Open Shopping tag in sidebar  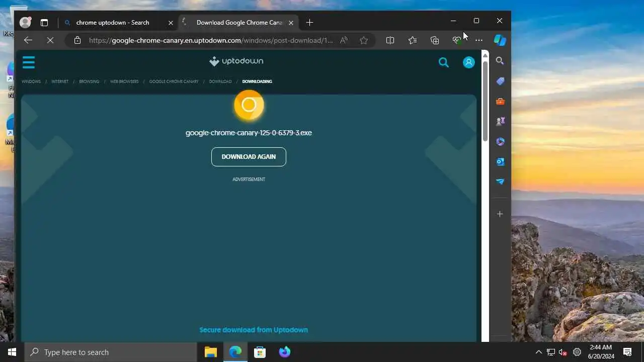(x=500, y=81)
